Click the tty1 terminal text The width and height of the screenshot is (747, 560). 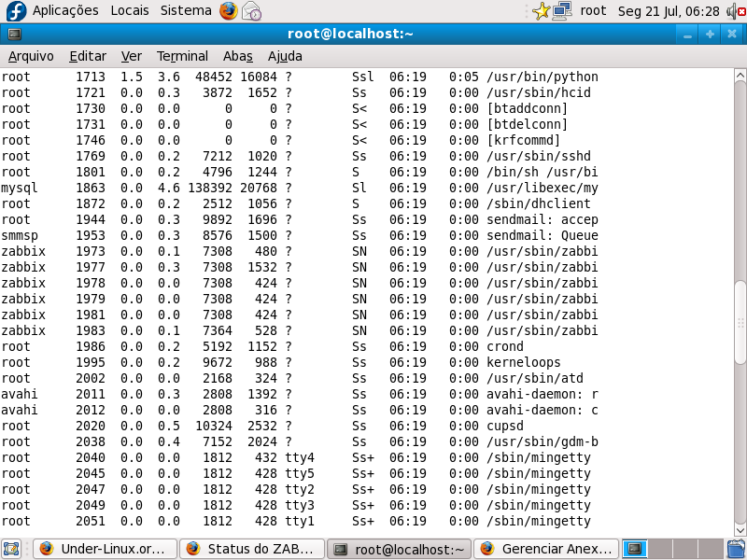(x=300, y=521)
